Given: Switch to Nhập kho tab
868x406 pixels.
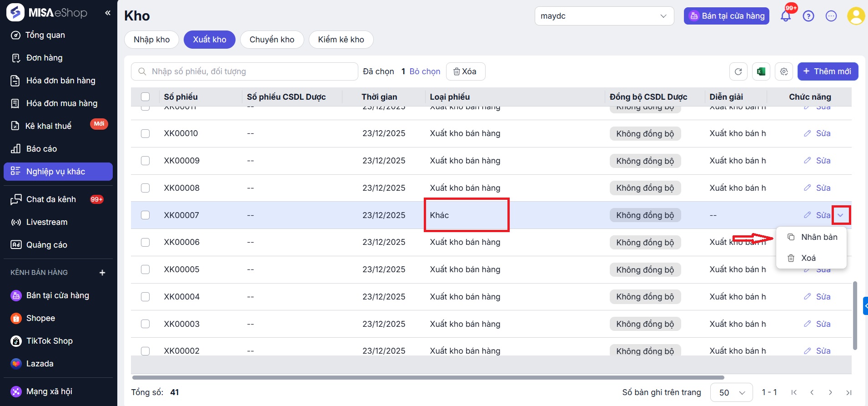Looking at the screenshot, I should (152, 40).
